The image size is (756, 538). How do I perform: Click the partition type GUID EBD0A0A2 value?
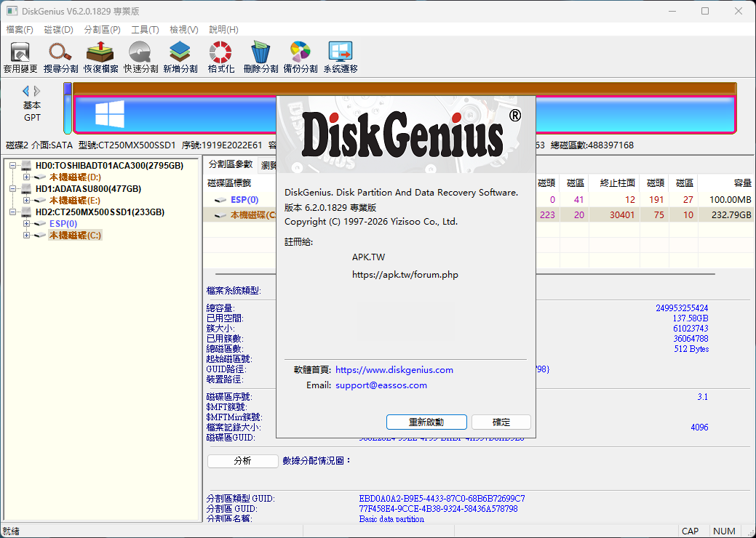coord(442,499)
